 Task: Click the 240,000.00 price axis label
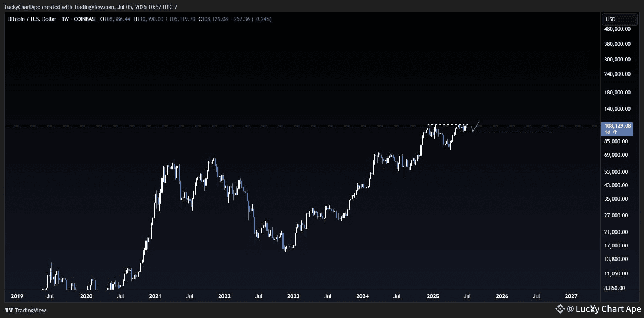(617, 74)
